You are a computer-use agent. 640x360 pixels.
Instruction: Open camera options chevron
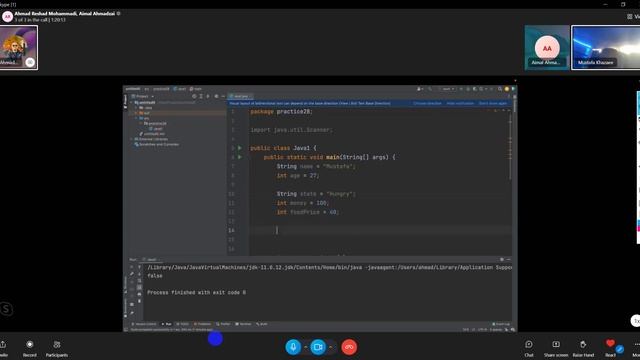coord(330,347)
